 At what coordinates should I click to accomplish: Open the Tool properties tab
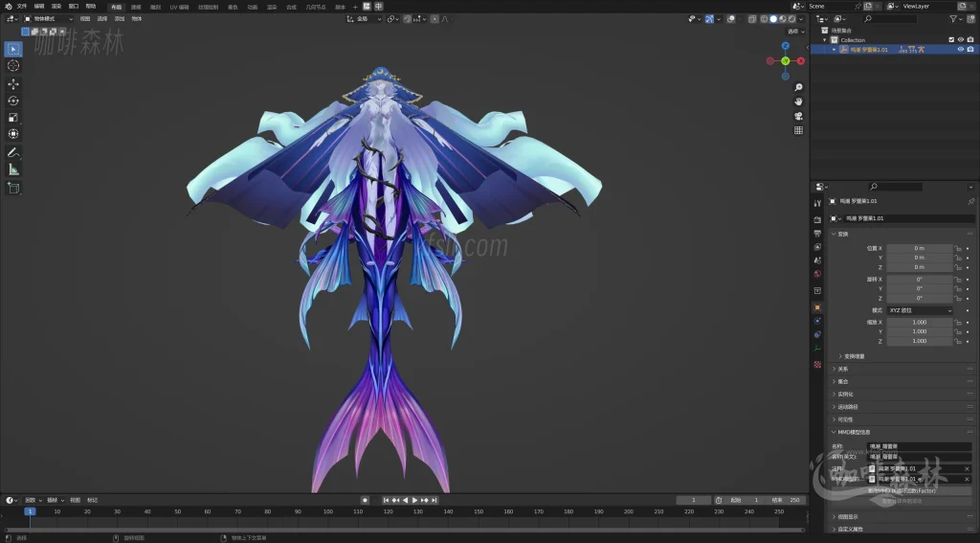tap(817, 203)
